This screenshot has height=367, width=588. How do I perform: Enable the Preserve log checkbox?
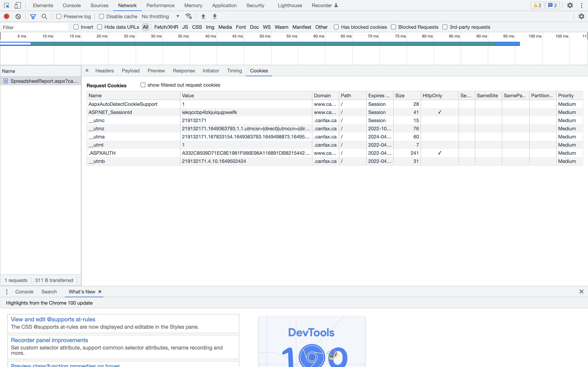[x=59, y=16]
